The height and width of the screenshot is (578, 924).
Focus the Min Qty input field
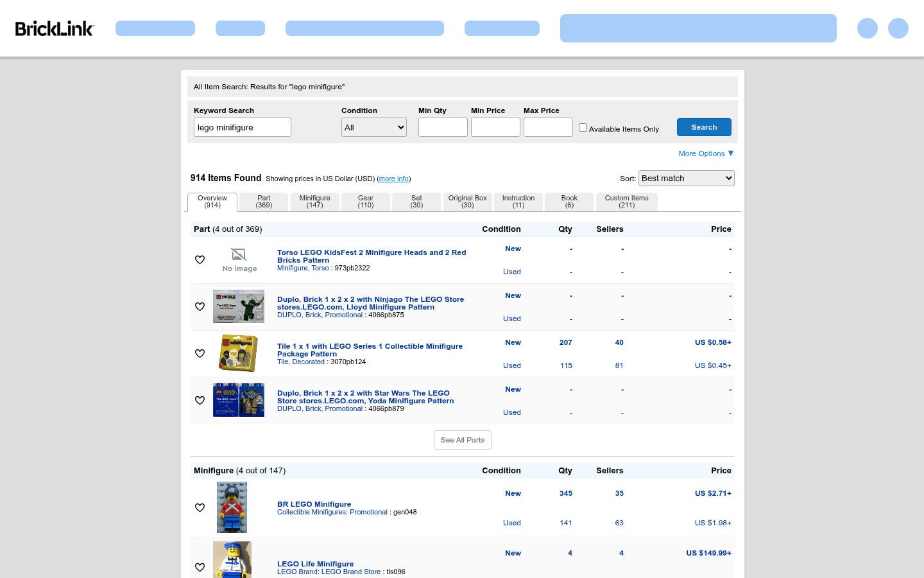[x=443, y=127]
